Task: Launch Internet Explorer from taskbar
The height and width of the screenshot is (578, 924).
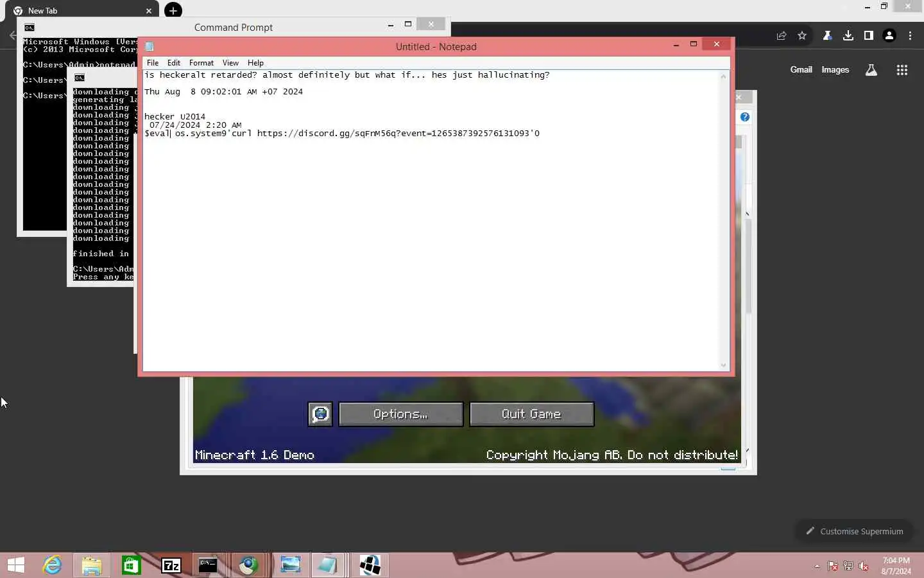Action: (x=53, y=565)
